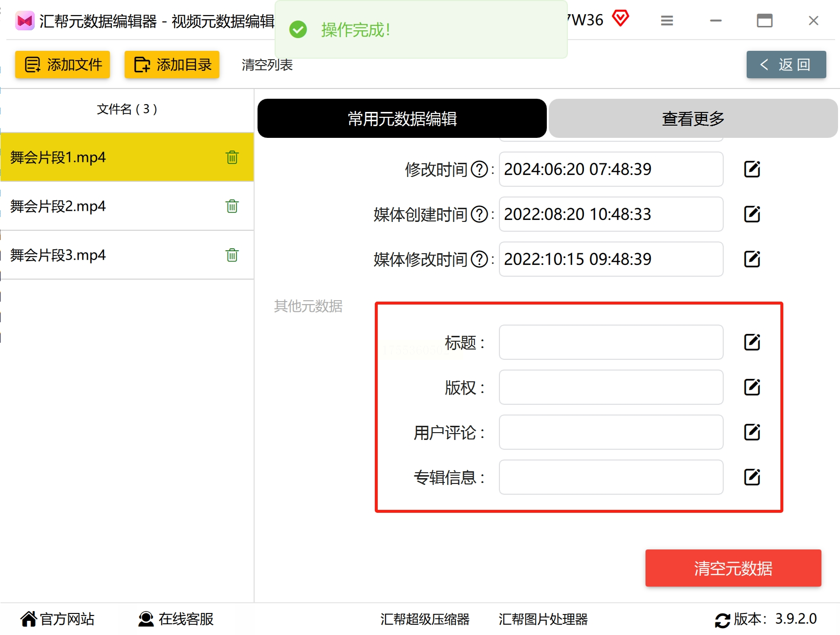Select the 常用元数据编辑 tab
The width and height of the screenshot is (840, 635).
click(x=402, y=118)
